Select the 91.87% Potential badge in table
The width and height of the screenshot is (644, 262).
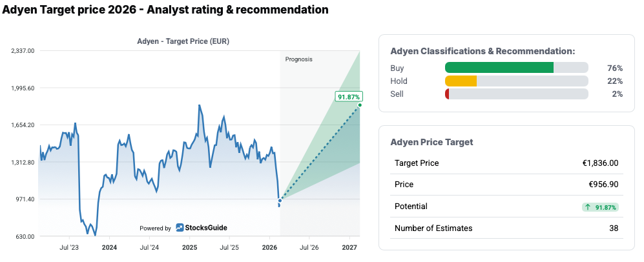coord(600,207)
